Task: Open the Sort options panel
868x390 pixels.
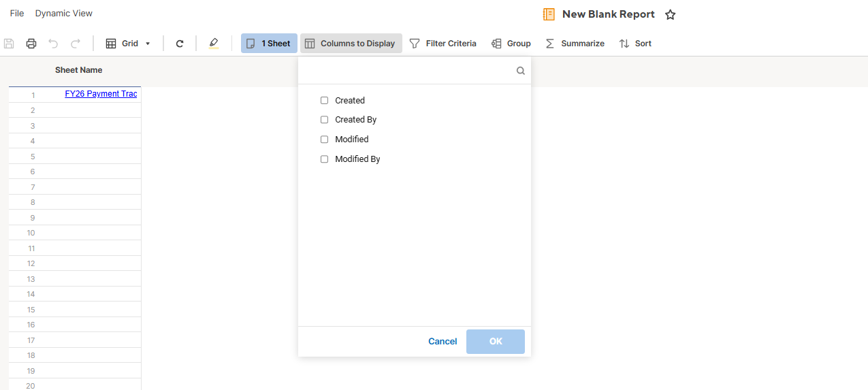Action: (x=635, y=44)
